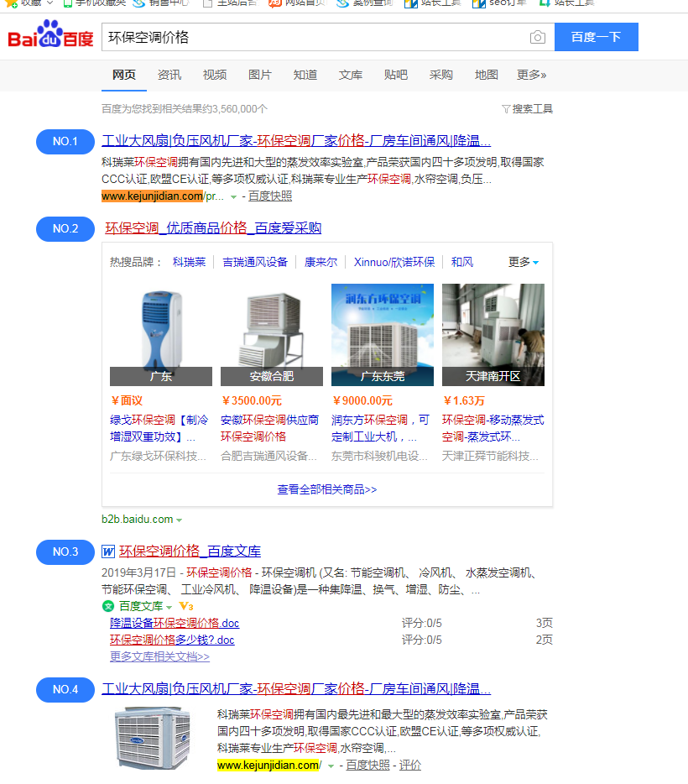Switch to the 采购 tab
Image resolution: width=688 pixels, height=784 pixels.
coord(441,75)
